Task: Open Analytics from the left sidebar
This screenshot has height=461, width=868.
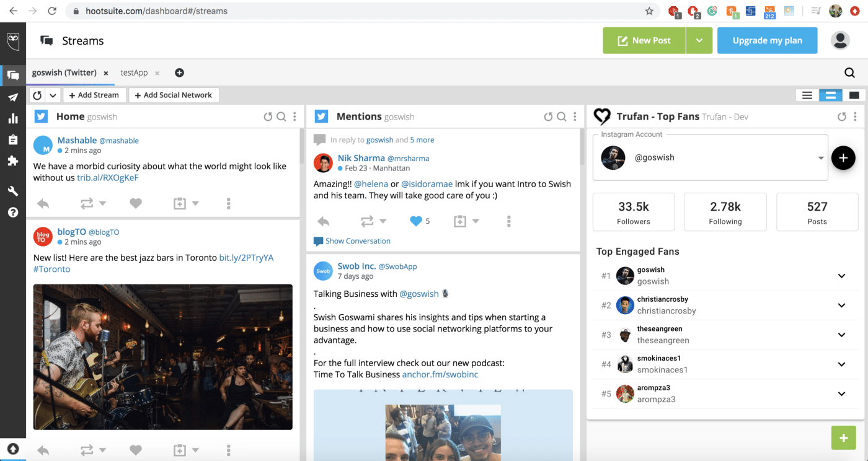Action: point(13,117)
